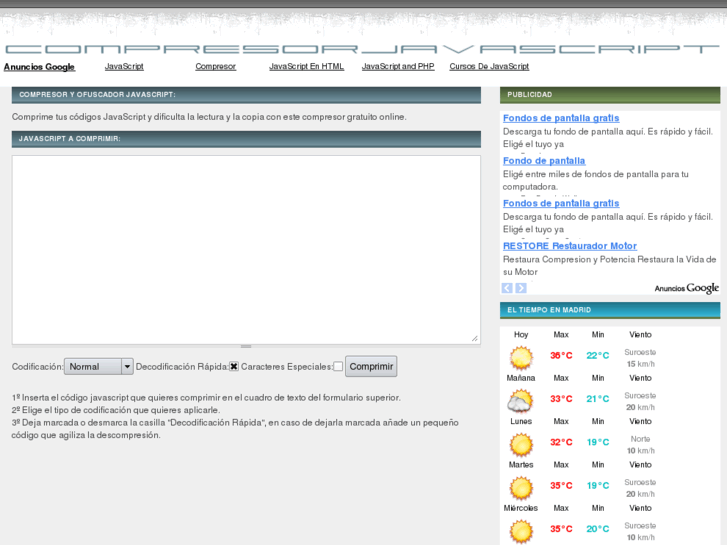
Task: Click inside the JavaScript code textarea
Action: (246, 250)
